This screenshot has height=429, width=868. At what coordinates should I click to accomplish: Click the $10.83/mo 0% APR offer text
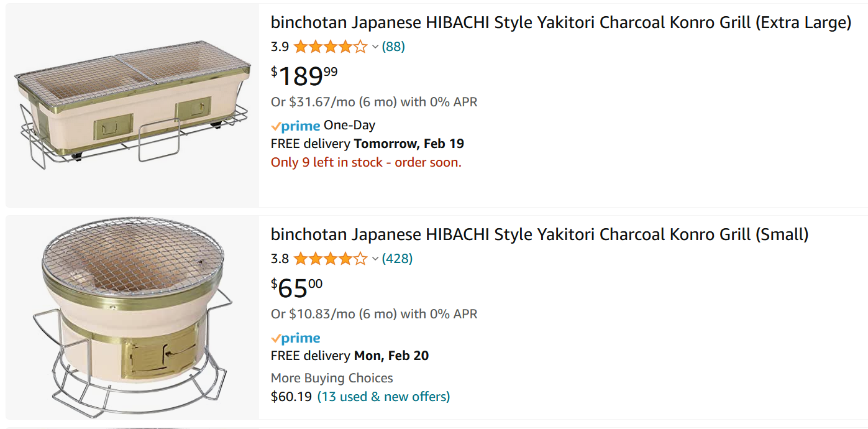tap(374, 314)
